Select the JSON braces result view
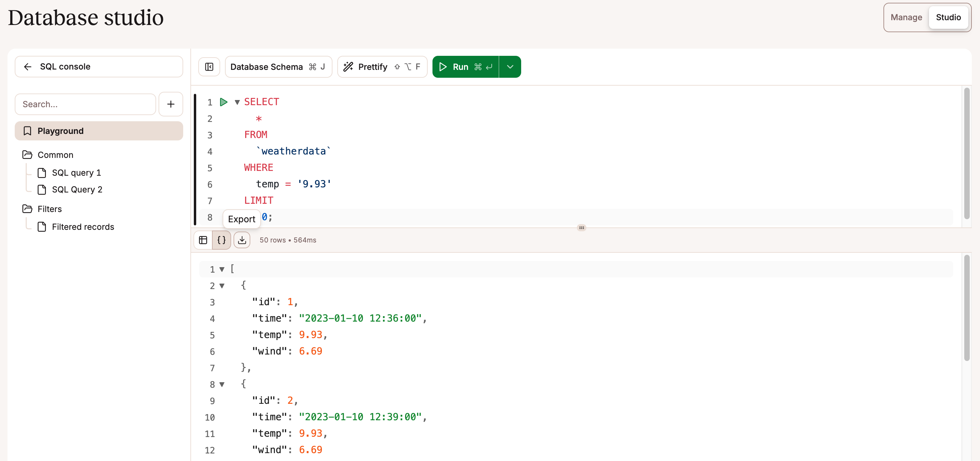This screenshot has height=461, width=980. tap(222, 240)
